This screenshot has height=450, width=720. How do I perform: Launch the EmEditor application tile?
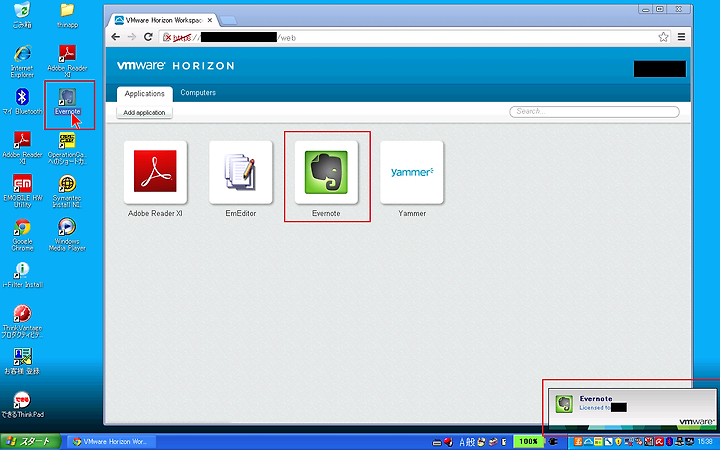point(241,172)
